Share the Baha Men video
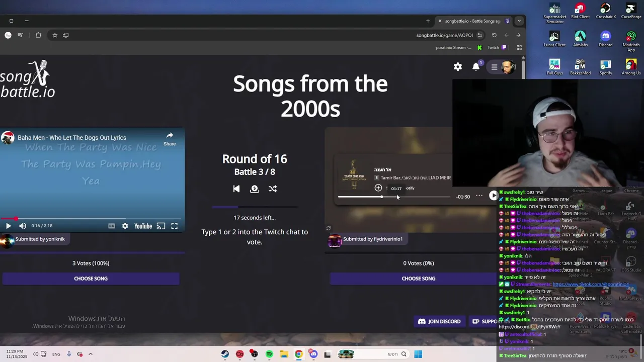This screenshot has height=362, width=644. [x=170, y=139]
